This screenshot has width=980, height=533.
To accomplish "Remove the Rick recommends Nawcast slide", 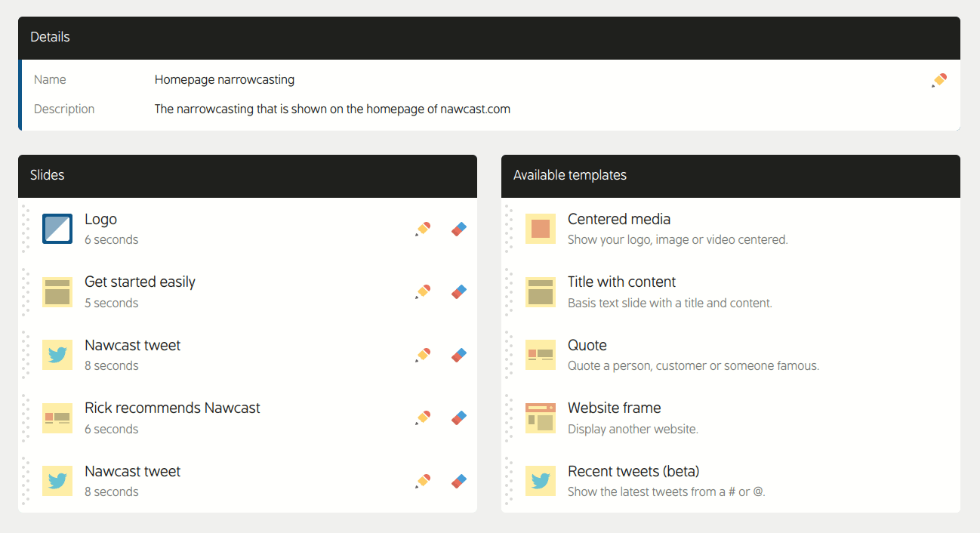I will (x=459, y=417).
